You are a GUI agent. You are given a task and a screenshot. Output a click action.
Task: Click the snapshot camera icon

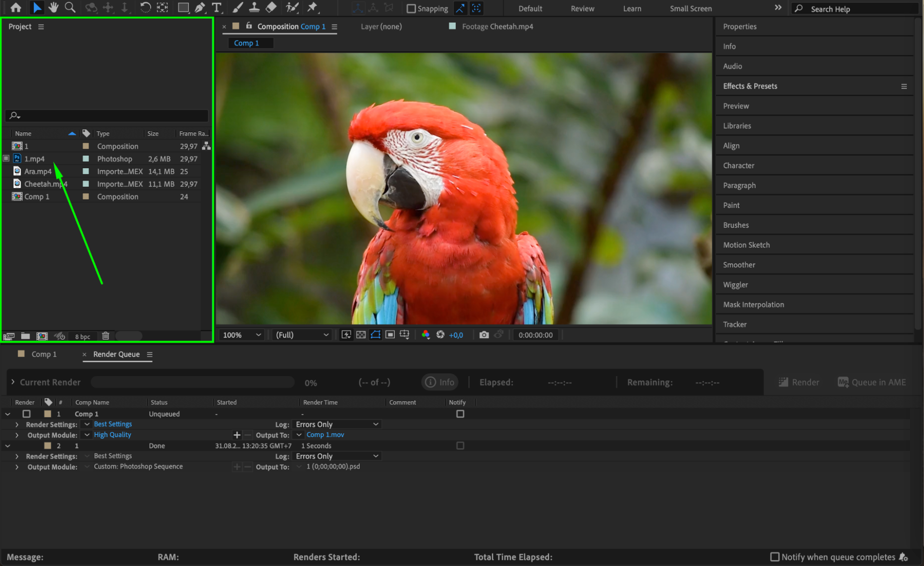[x=483, y=335]
